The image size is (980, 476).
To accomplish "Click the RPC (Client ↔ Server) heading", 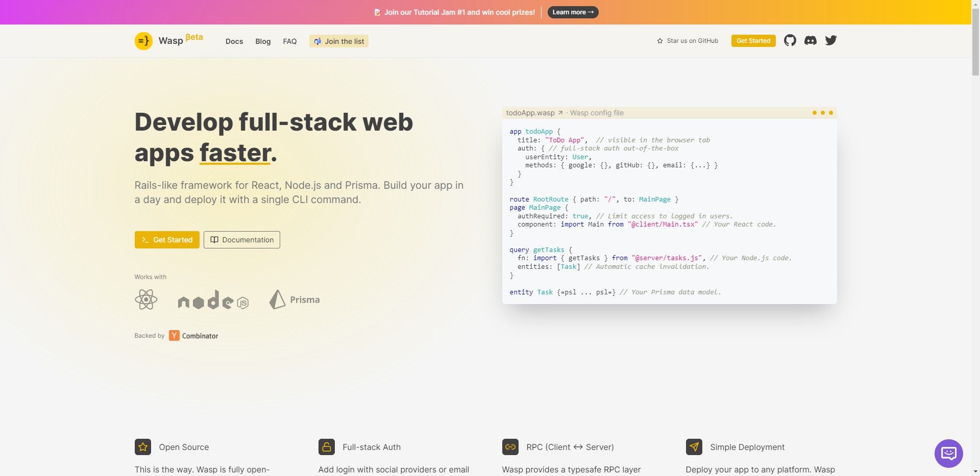I will coord(570,447).
